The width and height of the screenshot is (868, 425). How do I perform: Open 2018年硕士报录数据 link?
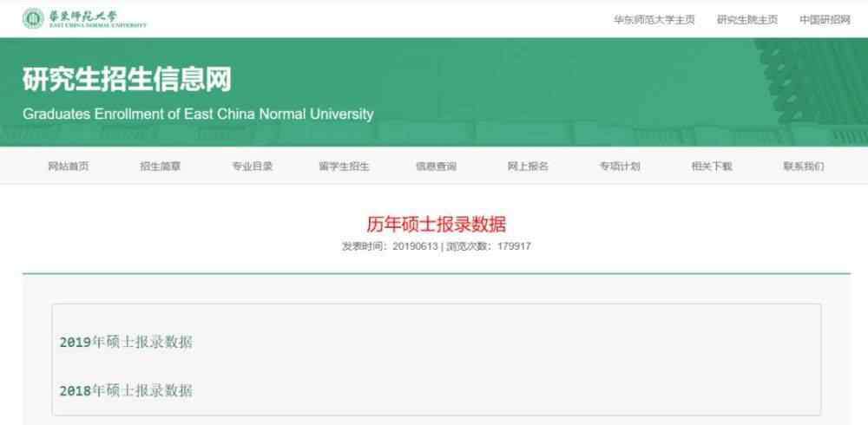pyautogui.click(x=126, y=390)
